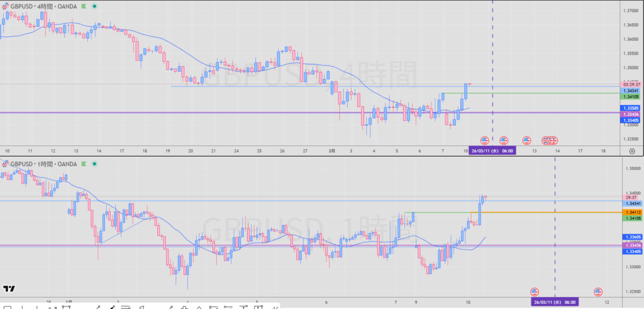The height and width of the screenshot is (309, 644).
Task: Click green flag icon beside 4時間 OANDA title
Action: pyautogui.click(x=82, y=6)
